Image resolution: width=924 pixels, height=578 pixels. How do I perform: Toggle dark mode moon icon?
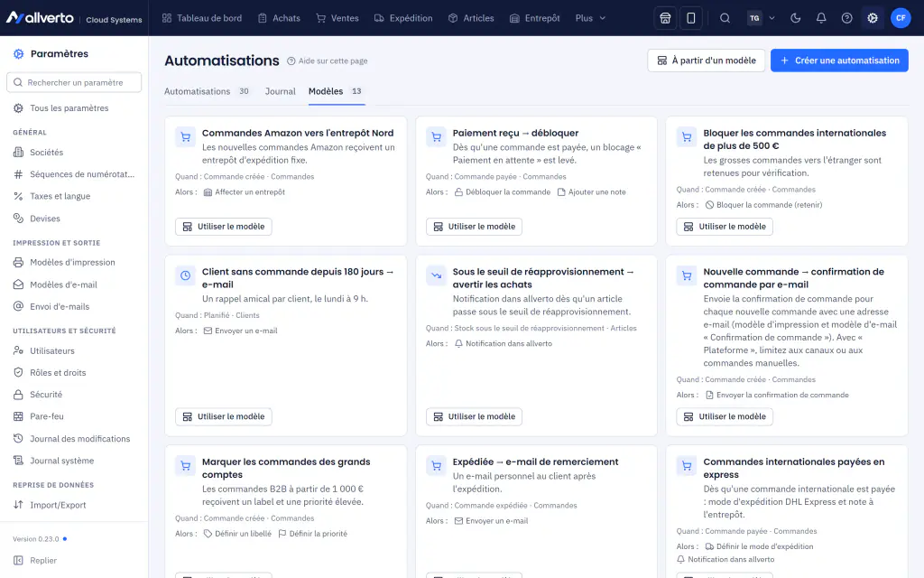796,18
